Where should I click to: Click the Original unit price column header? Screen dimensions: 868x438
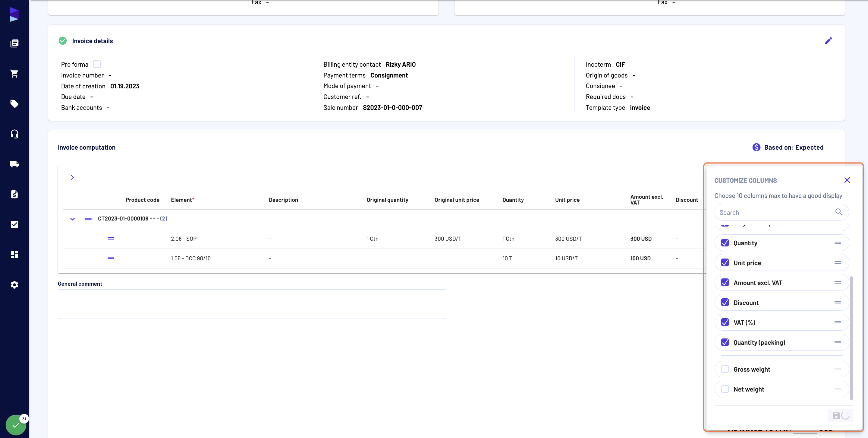pyautogui.click(x=457, y=200)
